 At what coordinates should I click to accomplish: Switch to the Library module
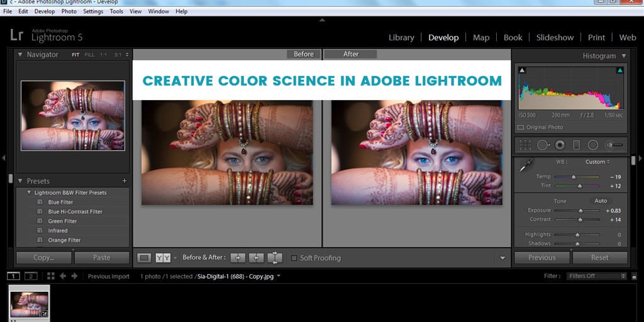401,38
